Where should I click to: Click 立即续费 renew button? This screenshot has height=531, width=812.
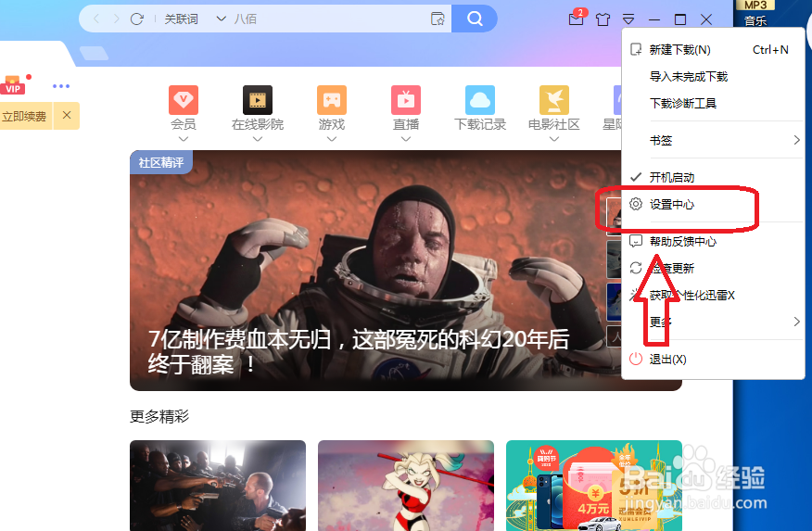pyautogui.click(x=25, y=116)
